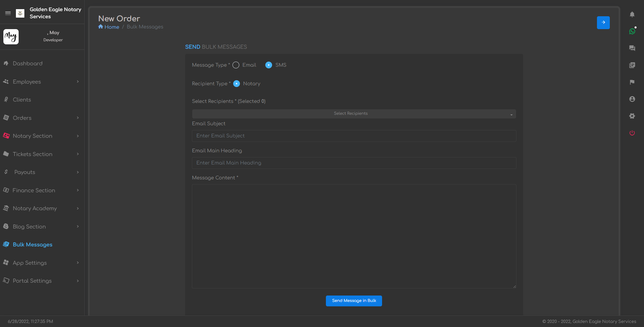The height and width of the screenshot is (327, 644).
Task: Click Golden Eagle Notary Services title
Action: pos(55,13)
